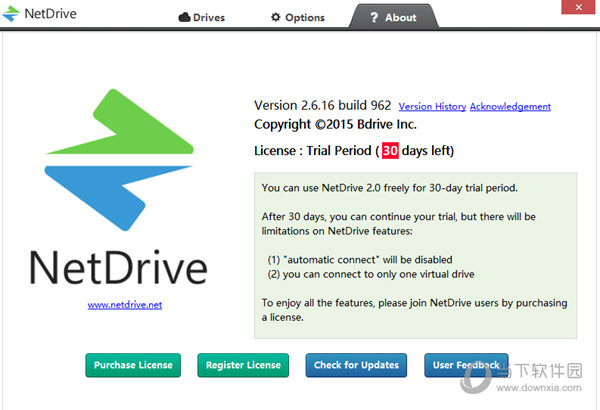The image size is (600, 410).
Task: Click the Purchase License button
Action: click(x=133, y=365)
